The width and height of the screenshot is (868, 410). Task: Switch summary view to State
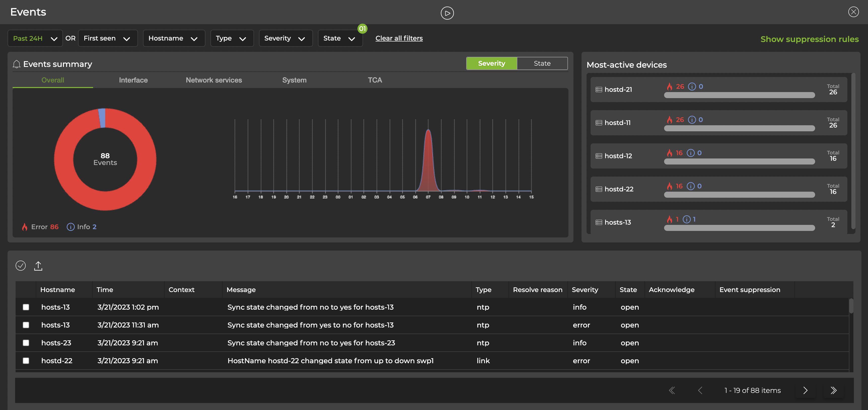542,63
